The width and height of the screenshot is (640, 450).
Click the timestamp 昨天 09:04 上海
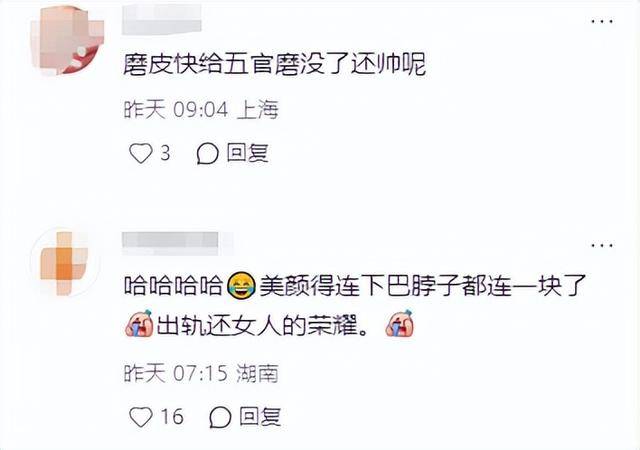click(201, 109)
